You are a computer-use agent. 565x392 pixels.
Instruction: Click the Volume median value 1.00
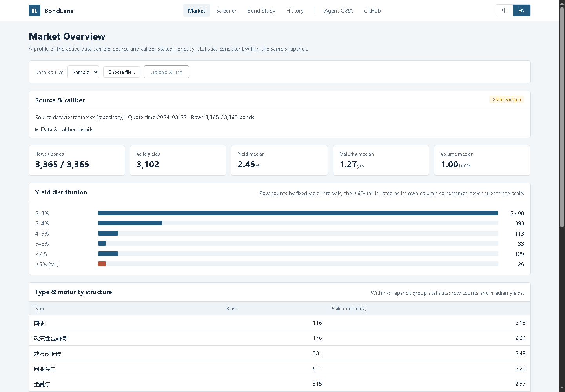pyautogui.click(x=450, y=165)
